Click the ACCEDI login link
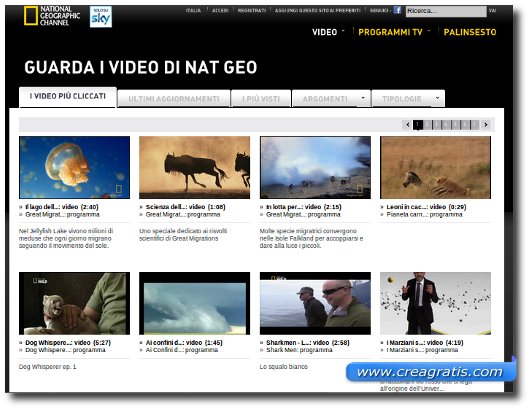Image resolution: width=530 pixels, height=410 pixels. (x=220, y=10)
